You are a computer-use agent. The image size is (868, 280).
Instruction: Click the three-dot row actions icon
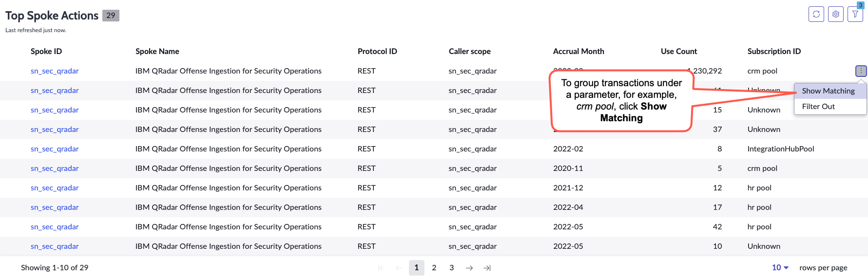(x=861, y=71)
